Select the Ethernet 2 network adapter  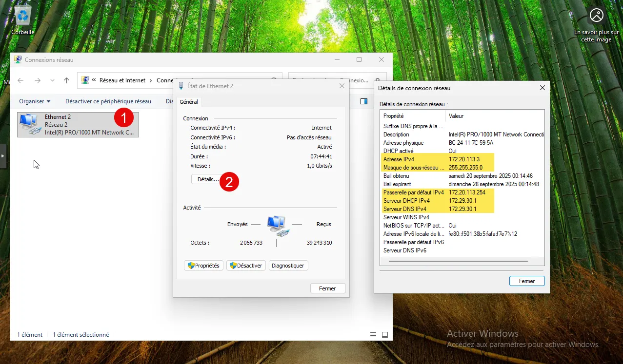click(78, 125)
